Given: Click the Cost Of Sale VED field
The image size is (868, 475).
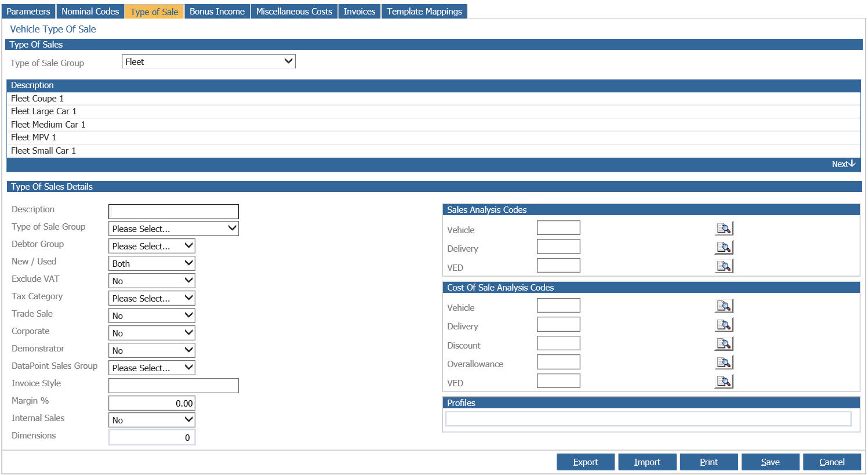Looking at the screenshot, I should 558,381.
